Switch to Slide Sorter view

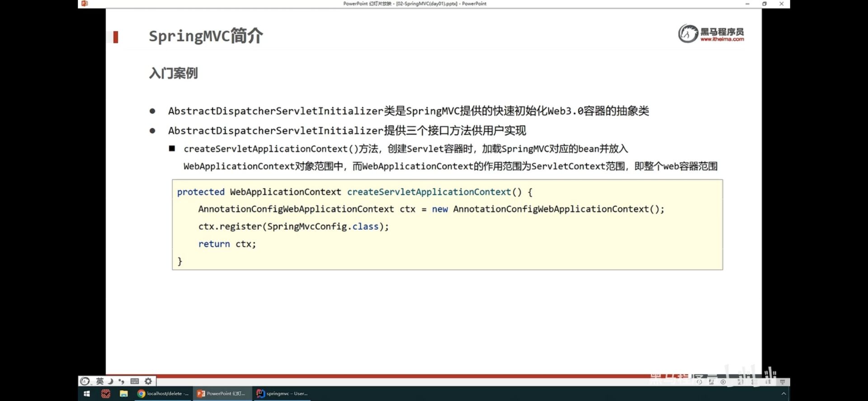tap(755, 382)
